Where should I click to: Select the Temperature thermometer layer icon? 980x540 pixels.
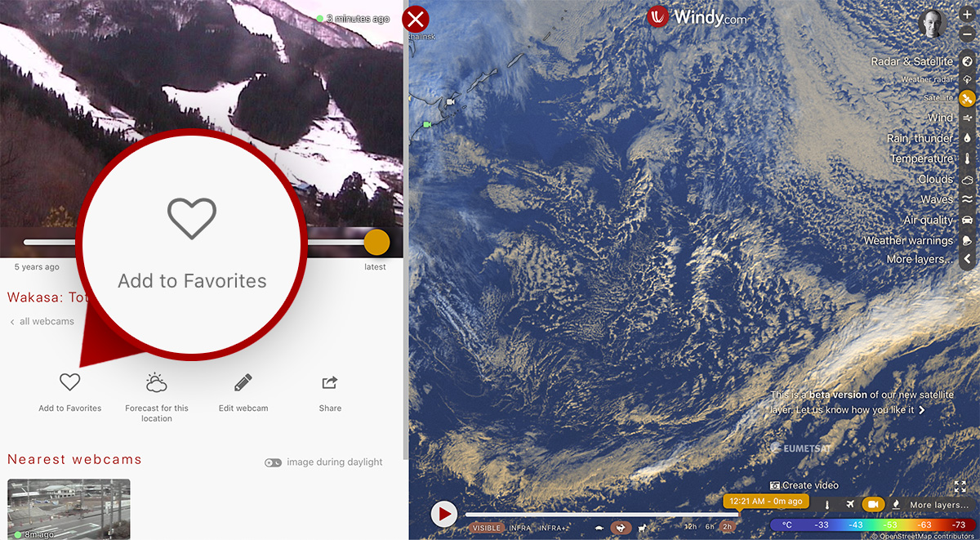pos(968,159)
